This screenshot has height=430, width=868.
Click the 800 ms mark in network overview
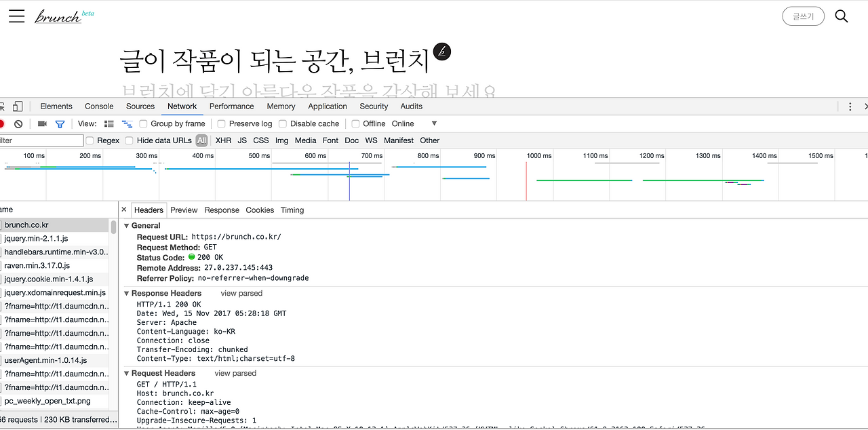point(428,155)
